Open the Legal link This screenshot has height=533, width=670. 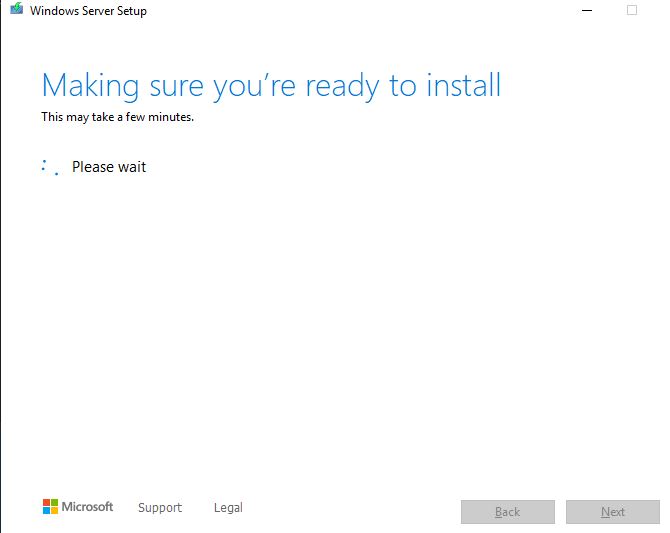[228, 508]
